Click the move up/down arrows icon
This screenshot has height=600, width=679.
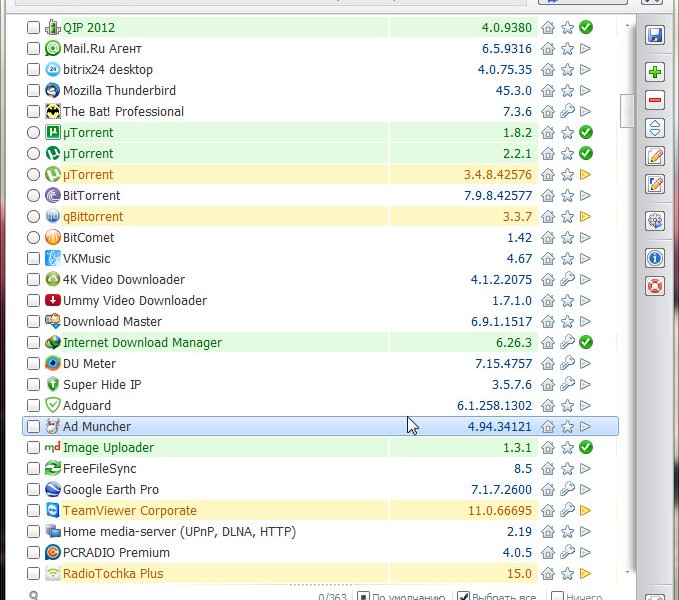click(655, 128)
